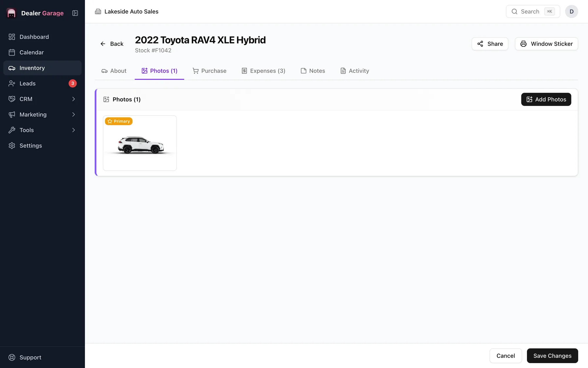Click Save Changes button
The image size is (588, 368).
(x=552, y=356)
